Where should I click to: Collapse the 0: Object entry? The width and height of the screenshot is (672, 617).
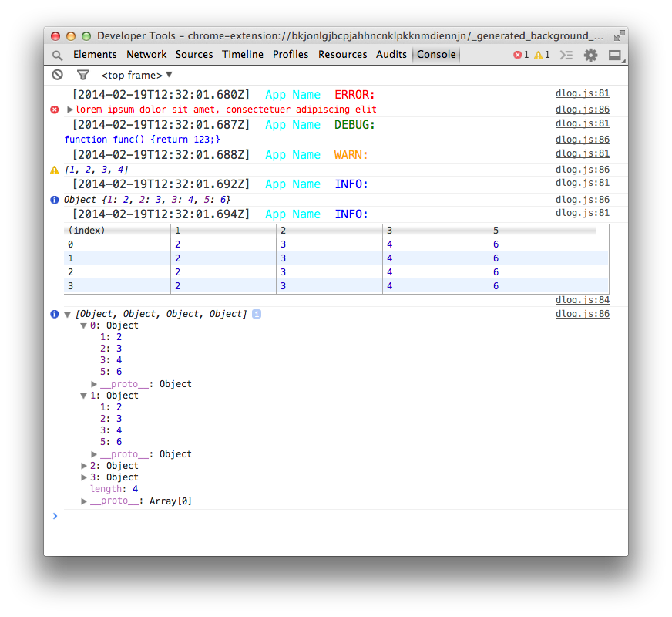point(83,326)
